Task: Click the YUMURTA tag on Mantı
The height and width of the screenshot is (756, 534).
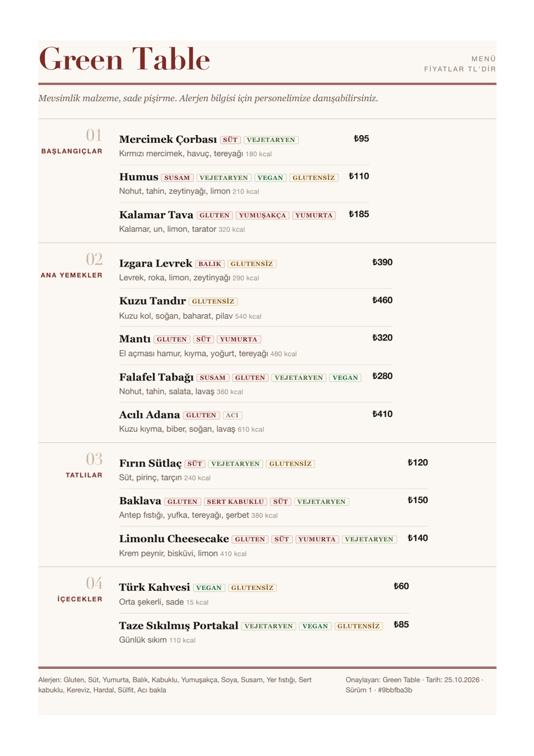Action: pyautogui.click(x=239, y=340)
